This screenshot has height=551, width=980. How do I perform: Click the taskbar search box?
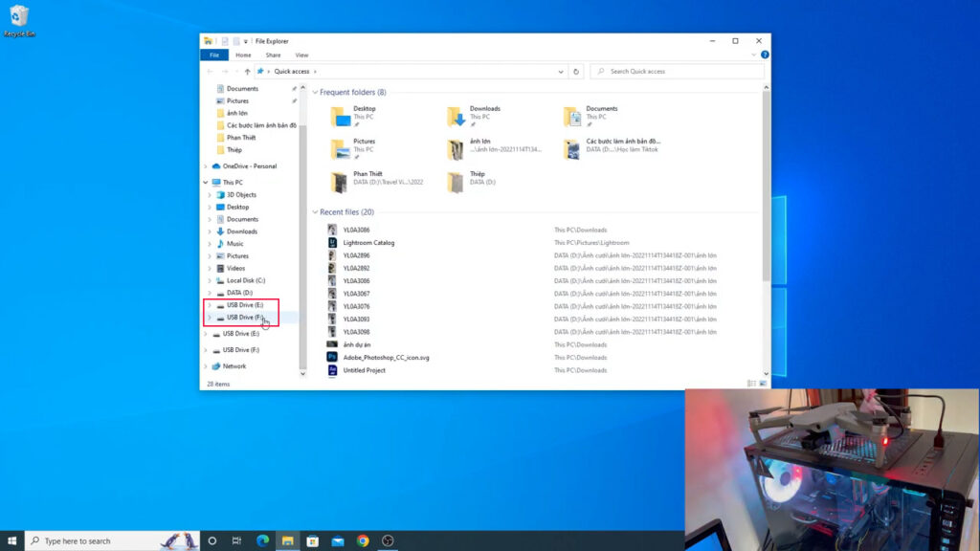pos(113,541)
